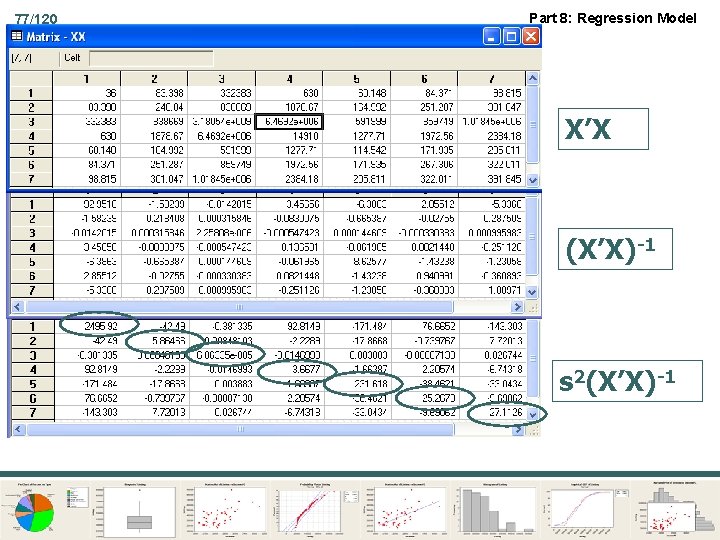Click the right scroll arrow below inverse matrix

(x=517, y=306)
